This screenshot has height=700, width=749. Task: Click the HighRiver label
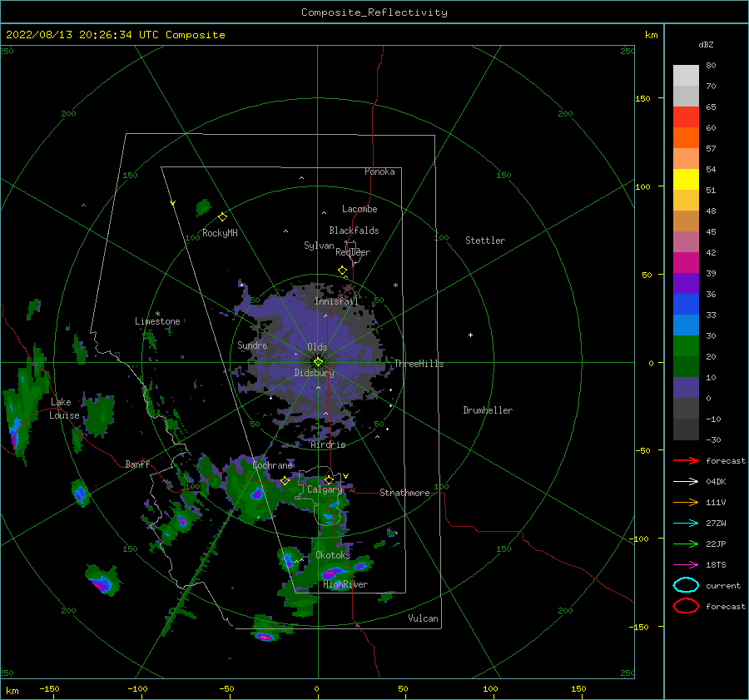(x=345, y=584)
